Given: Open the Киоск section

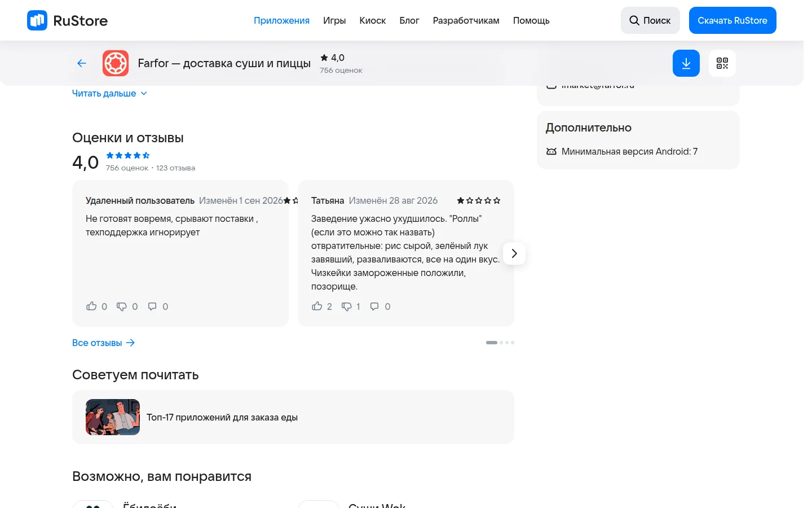Looking at the screenshot, I should 373,20.
